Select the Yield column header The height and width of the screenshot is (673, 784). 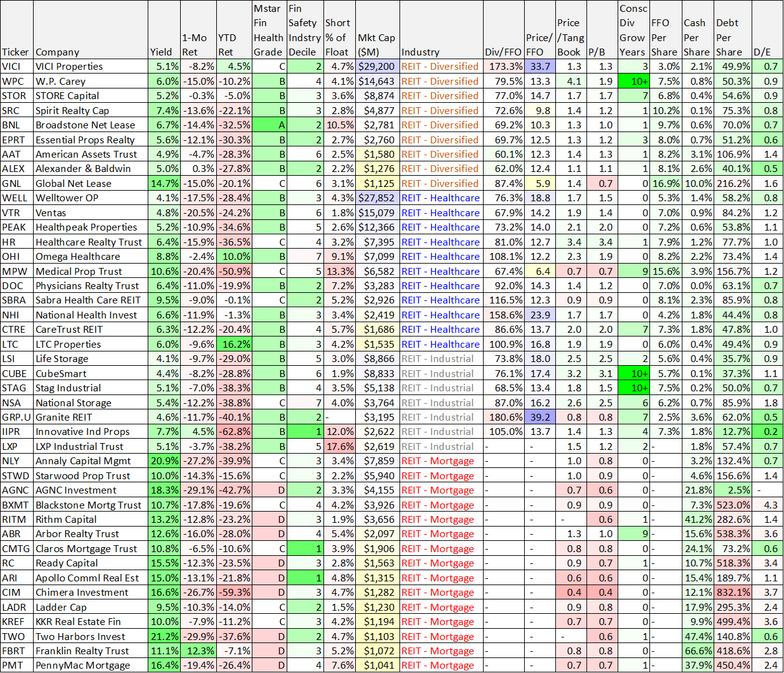click(x=165, y=29)
